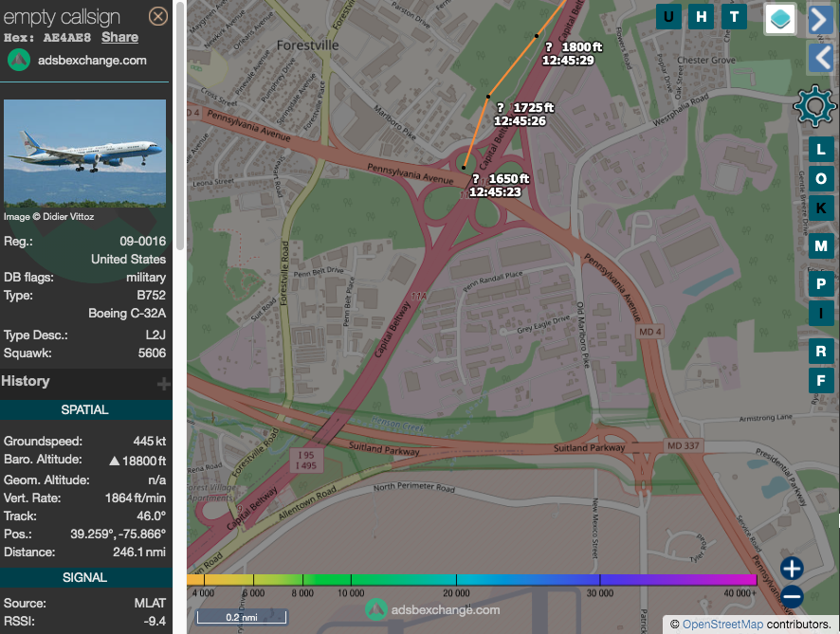Toggle the I map button
Viewport: 840px width, 634px height.
(821, 314)
